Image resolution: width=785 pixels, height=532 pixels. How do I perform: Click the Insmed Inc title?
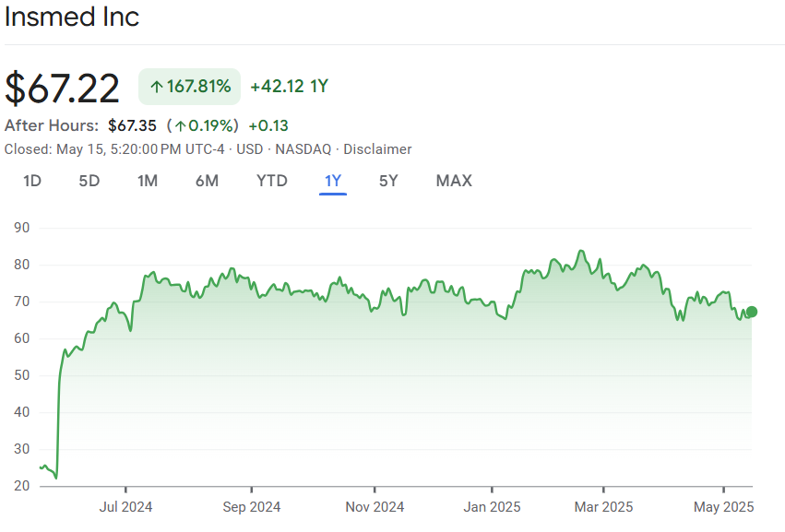(72, 17)
